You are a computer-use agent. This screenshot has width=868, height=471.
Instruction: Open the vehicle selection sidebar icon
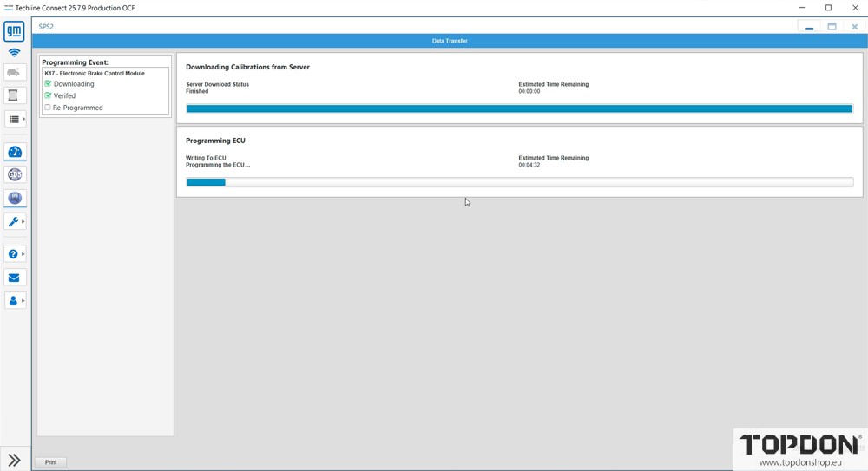coord(14,73)
